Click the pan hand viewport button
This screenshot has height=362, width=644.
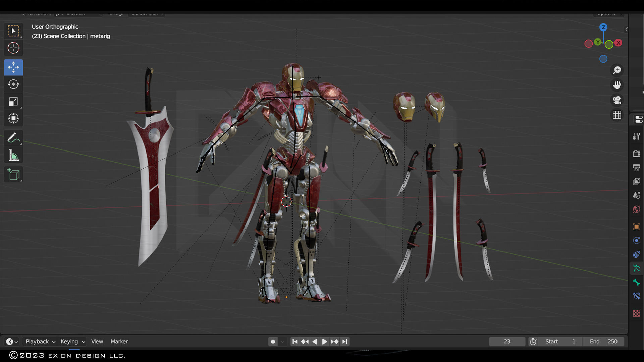pos(617,85)
